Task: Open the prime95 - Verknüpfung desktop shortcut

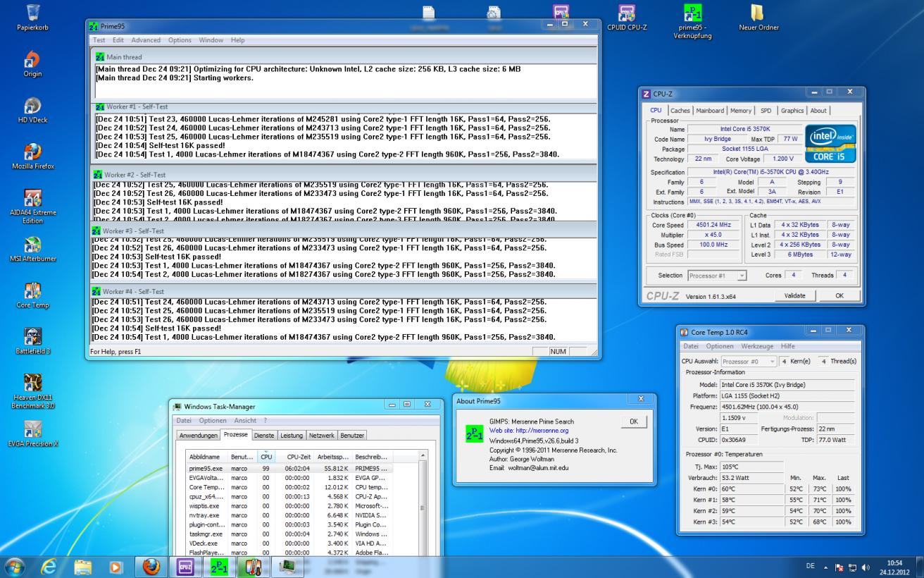Action: [x=692, y=21]
